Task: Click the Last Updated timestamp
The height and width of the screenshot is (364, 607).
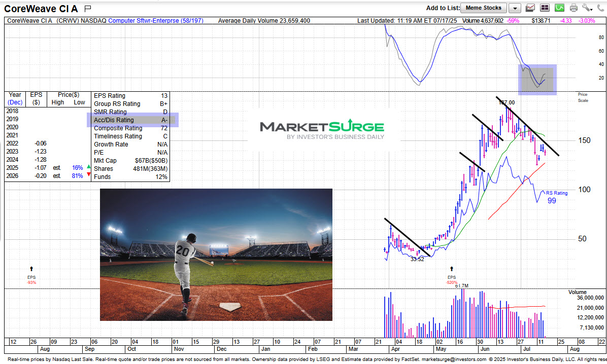Action: 408,20
